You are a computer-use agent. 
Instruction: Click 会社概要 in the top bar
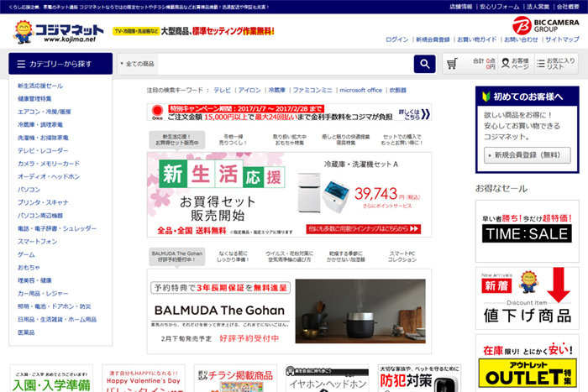[568, 7]
